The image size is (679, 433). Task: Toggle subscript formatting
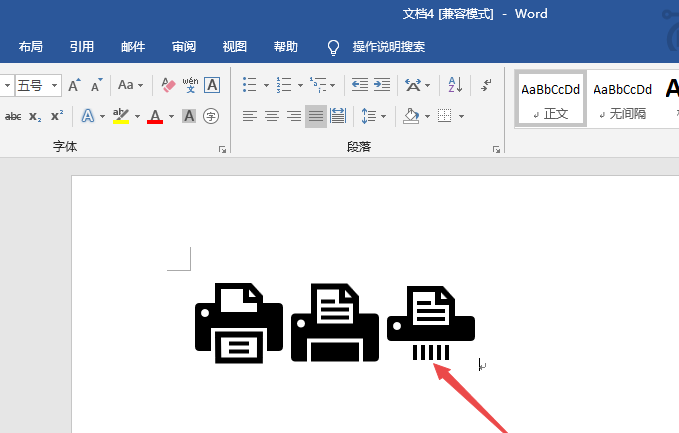[x=35, y=116]
